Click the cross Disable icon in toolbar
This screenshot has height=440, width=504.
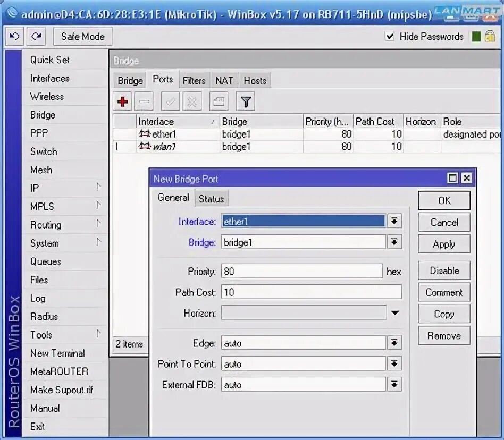192,101
